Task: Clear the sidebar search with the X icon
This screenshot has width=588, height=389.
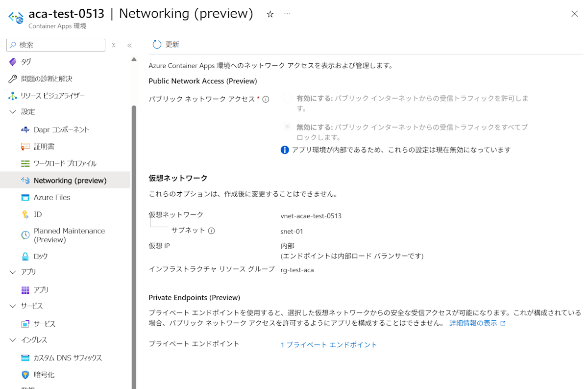Action: click(x=114, y=45)
